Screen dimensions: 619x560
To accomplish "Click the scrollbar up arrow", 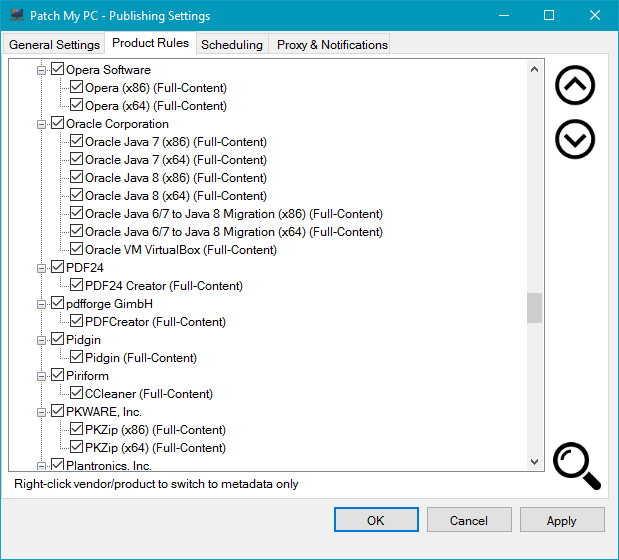I will click(x=534, y=69).
